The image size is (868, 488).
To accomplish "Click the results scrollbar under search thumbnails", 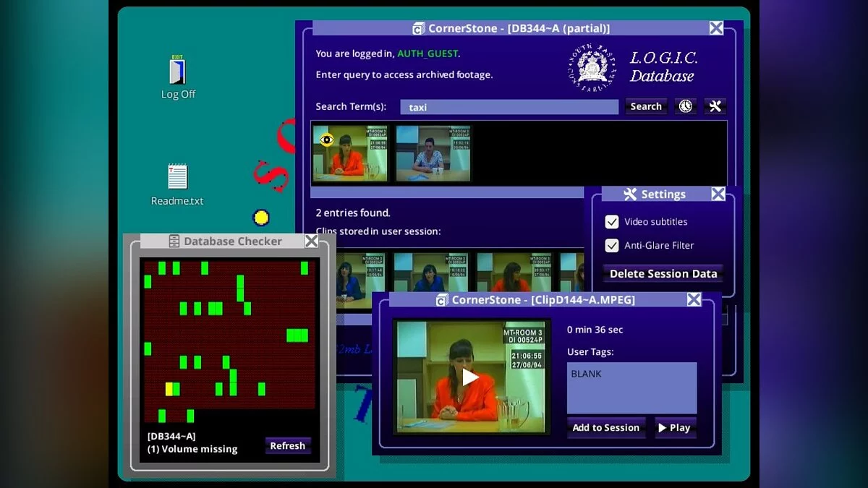I will pos(447,192).
